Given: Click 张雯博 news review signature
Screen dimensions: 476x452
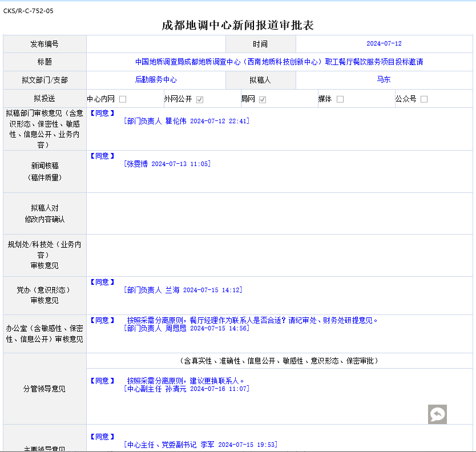Looking at the screenshot, I should [x=167, y=164].
